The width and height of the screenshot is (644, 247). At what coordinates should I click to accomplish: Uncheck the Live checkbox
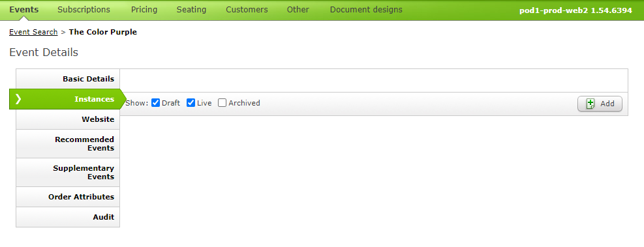[191, 102]
